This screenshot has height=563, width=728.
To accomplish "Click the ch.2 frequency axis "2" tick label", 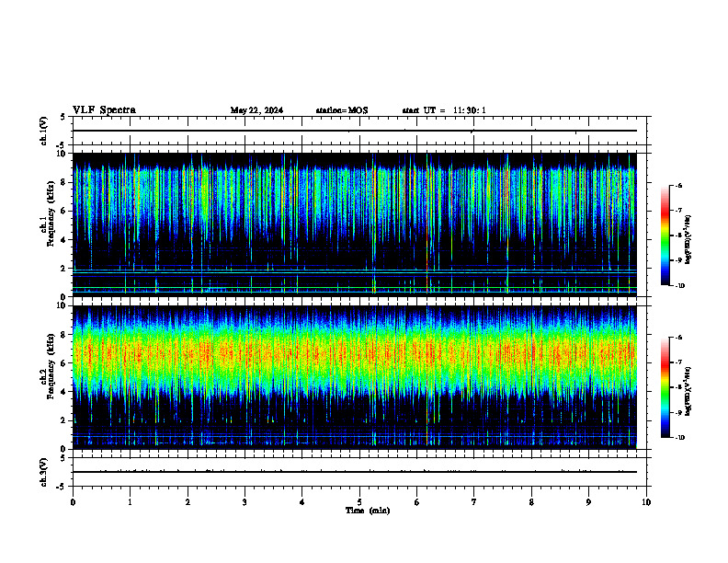I will pyautogui.click(x=63, y=420).
